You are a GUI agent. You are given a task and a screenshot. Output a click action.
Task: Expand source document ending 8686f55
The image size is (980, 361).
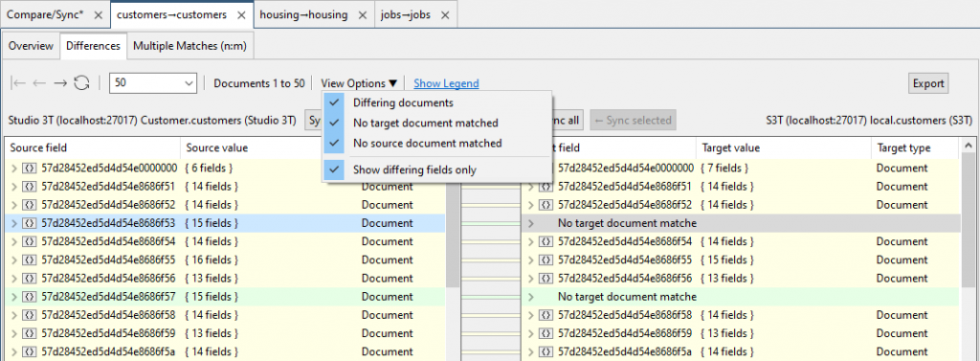[15, 259]
